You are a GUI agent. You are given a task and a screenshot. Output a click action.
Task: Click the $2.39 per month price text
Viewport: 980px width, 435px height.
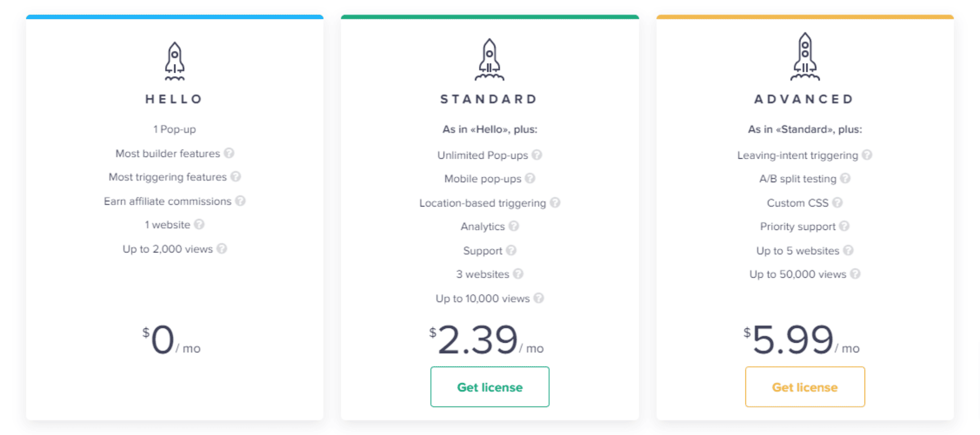486,339
